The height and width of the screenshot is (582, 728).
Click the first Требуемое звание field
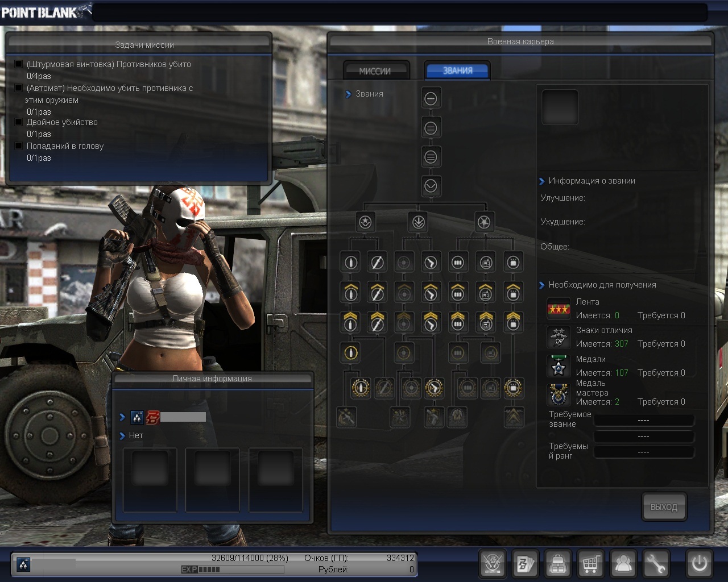pos(644,420)
